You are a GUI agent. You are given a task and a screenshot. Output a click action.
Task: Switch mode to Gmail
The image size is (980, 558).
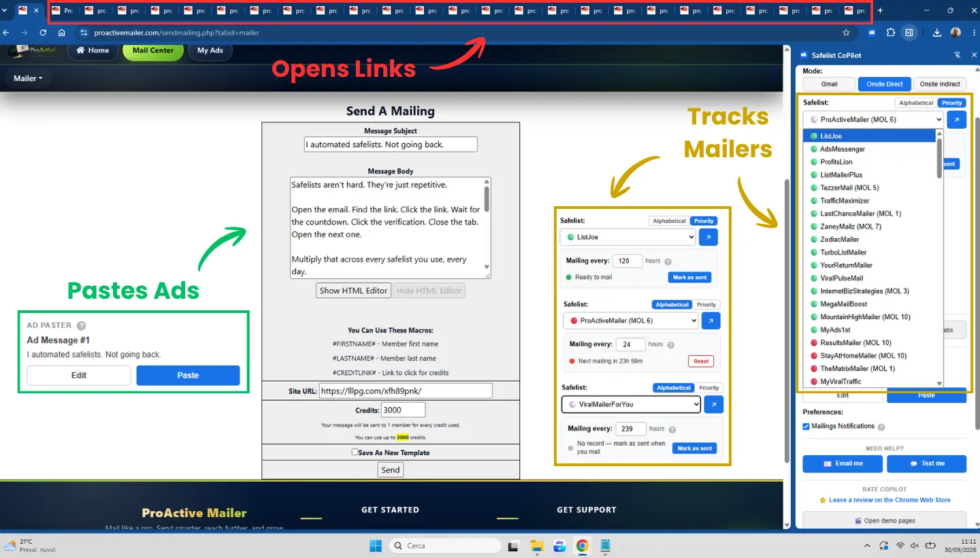click(x=829, y=84)
